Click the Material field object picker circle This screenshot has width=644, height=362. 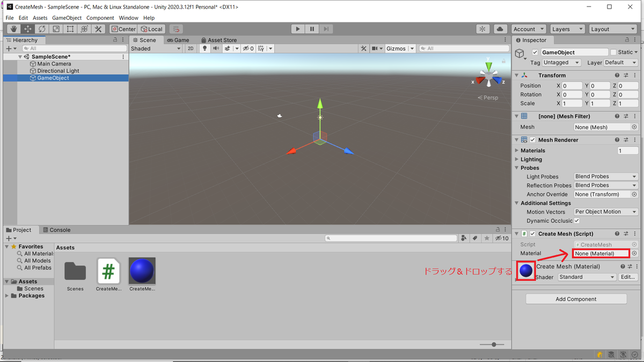pyautogui.click(x=634, y=253)
